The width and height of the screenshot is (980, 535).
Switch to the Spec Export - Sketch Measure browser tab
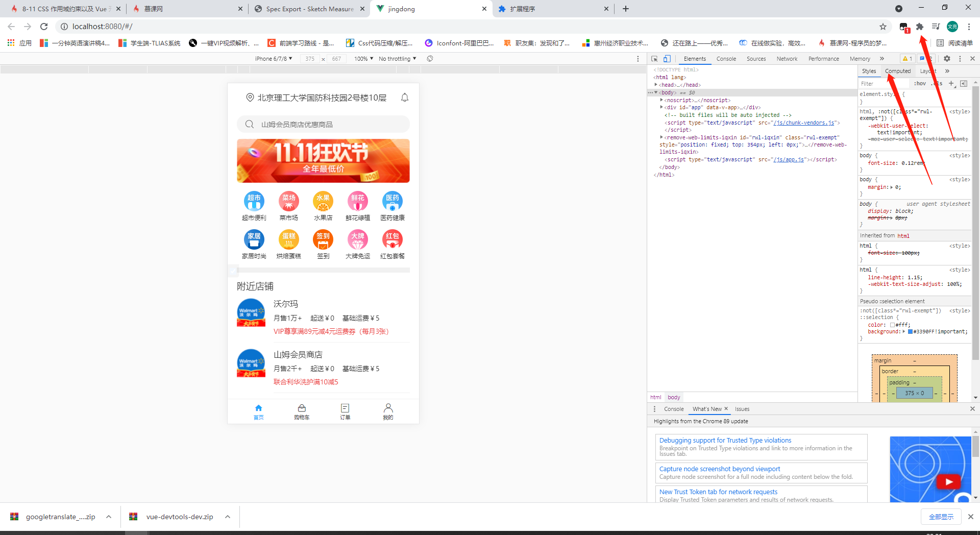pyautogui.click(x=309, y=9)
